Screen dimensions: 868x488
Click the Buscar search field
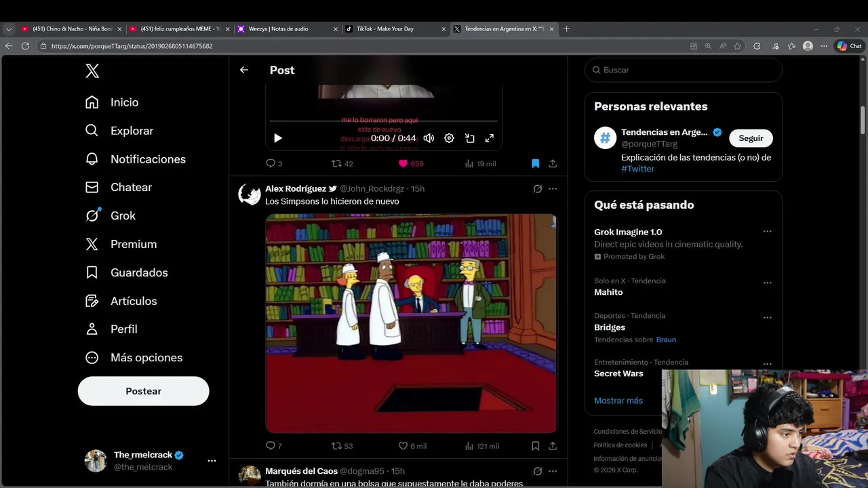[x=684, y=70]
